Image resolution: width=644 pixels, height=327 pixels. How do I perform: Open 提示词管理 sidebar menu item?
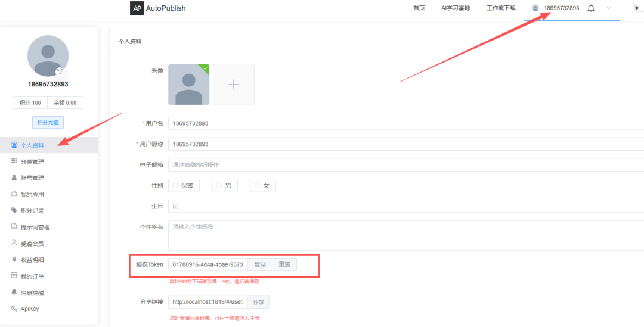point(49,227)
